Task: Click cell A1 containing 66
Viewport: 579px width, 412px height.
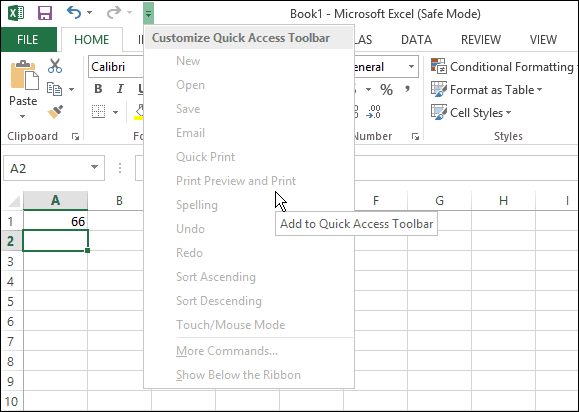Action: pos(55,221)
